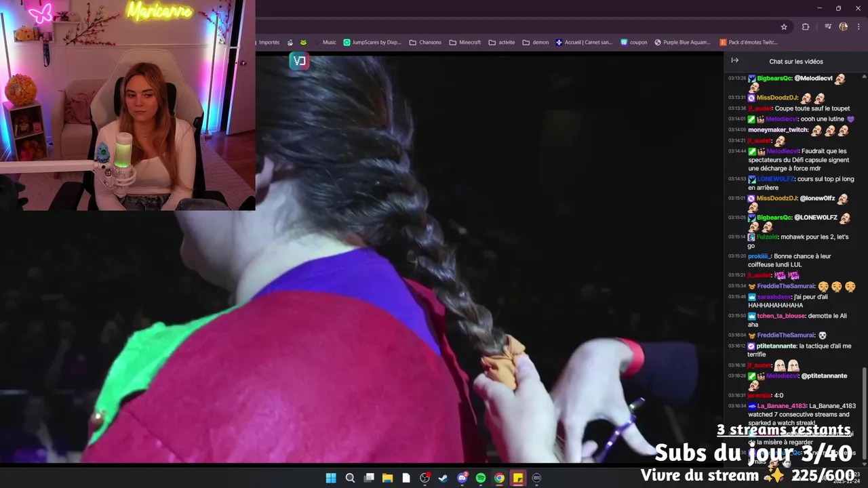Select moneymaker_twitch username in chat
Screen dimensions: 868x488
(x=778, y=130)
